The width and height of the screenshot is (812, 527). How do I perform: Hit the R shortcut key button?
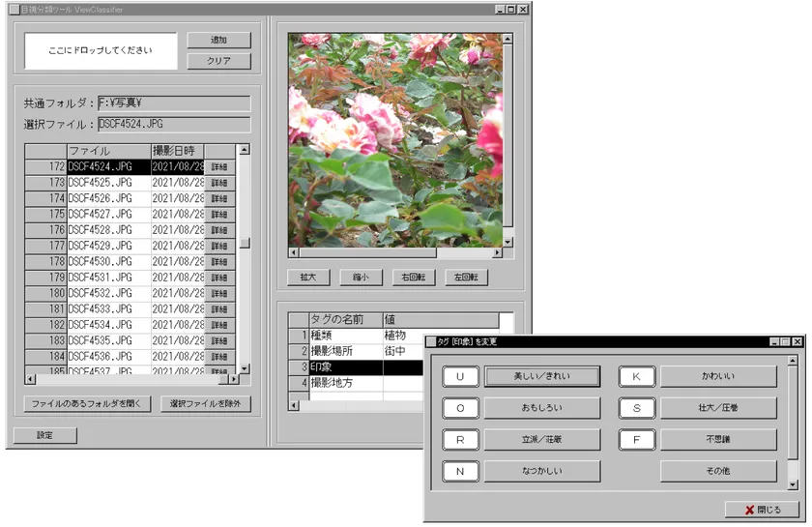tap(460, 440)
